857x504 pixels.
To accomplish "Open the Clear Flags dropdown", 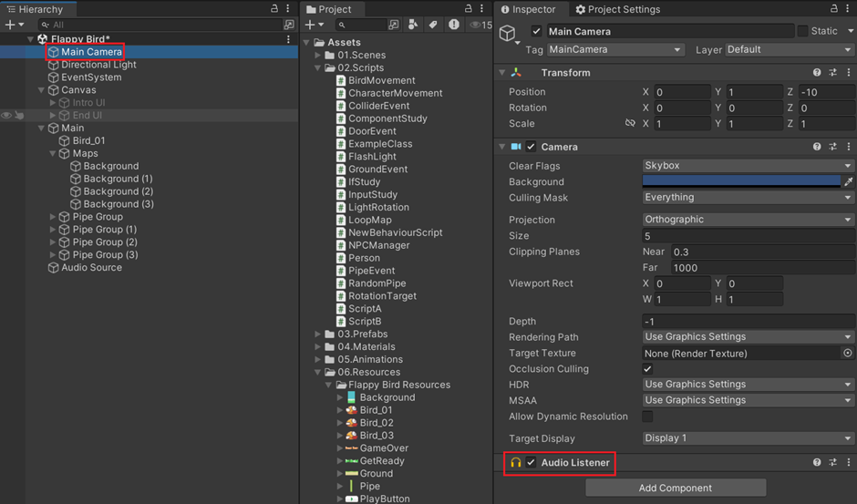I will pos(748,166).
